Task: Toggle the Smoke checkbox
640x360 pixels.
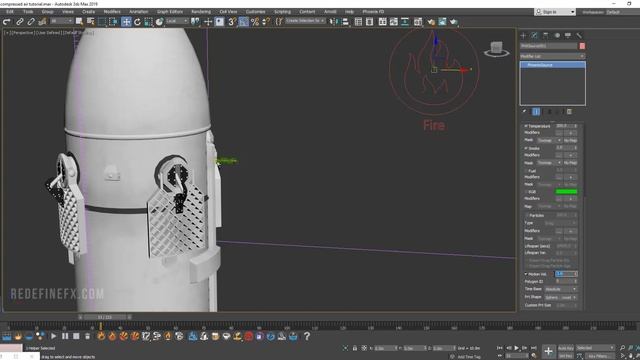Action: tap(526, 148)
